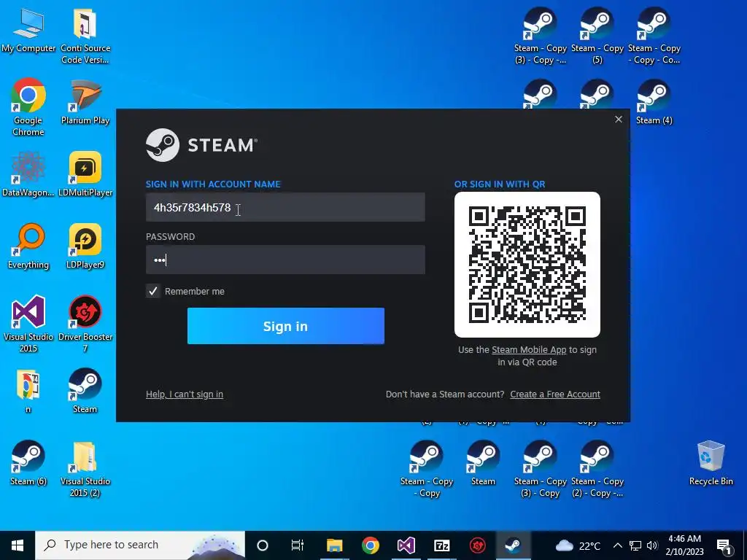The width and height of the screenshot is (747, 560).
Task: Open Task View on the taskbar
Action: [298, 545]
